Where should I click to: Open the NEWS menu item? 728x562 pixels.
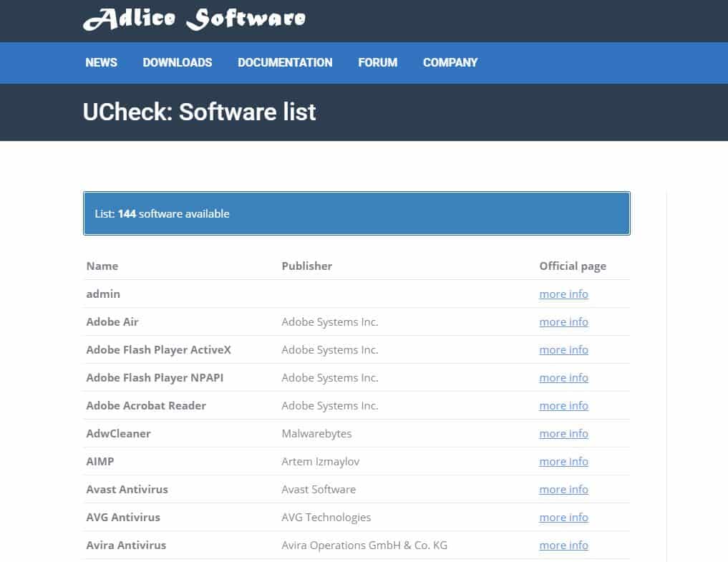pyautogui.click(x=101, y=62)
